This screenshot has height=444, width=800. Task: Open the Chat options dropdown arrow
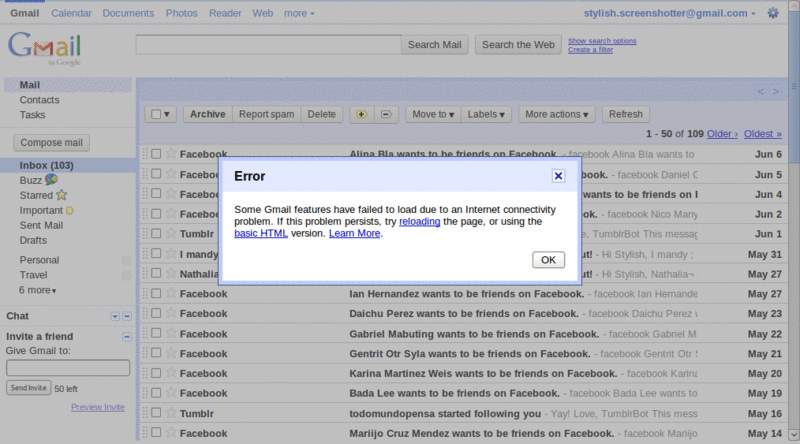115,316
